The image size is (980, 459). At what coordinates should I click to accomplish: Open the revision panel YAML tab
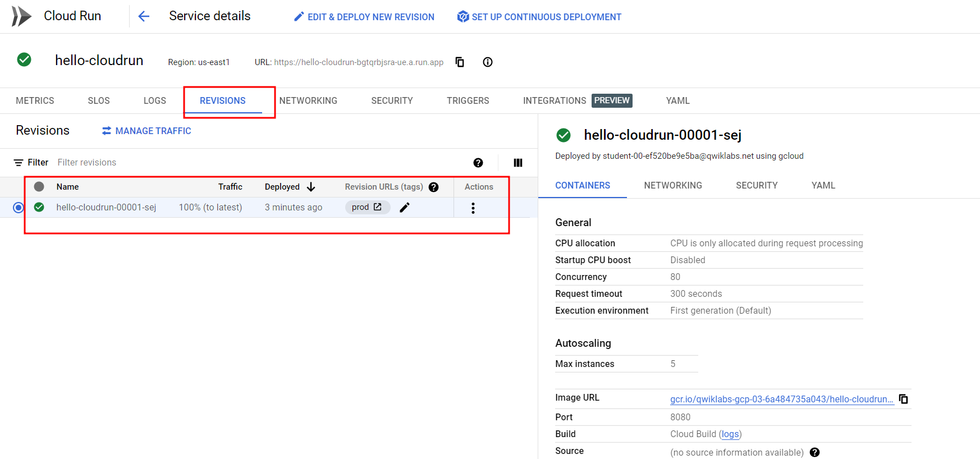823,185
